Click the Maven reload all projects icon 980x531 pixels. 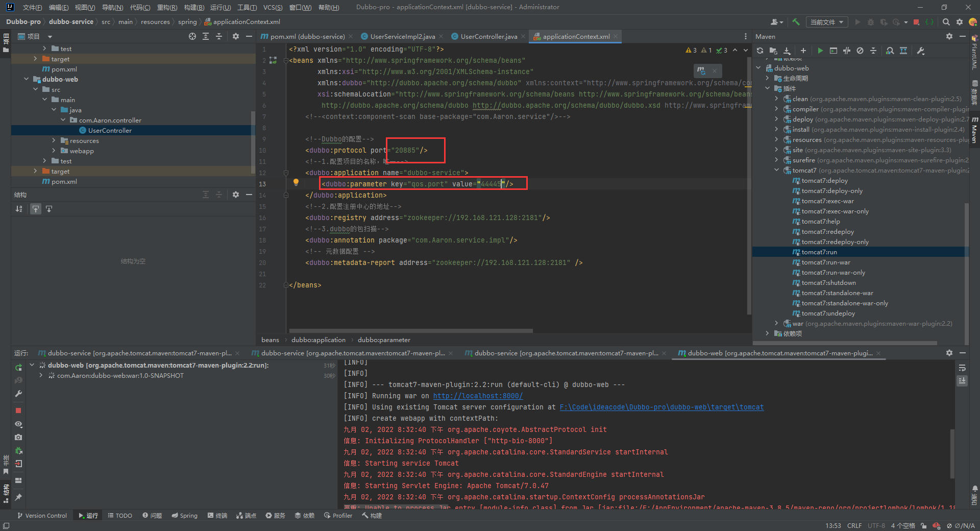pos(760,51)
